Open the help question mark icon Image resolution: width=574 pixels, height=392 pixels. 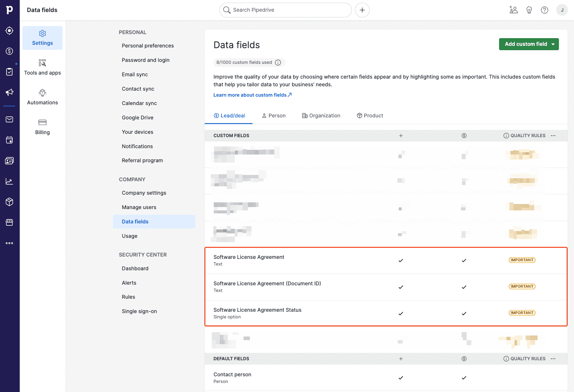[544, 10]
